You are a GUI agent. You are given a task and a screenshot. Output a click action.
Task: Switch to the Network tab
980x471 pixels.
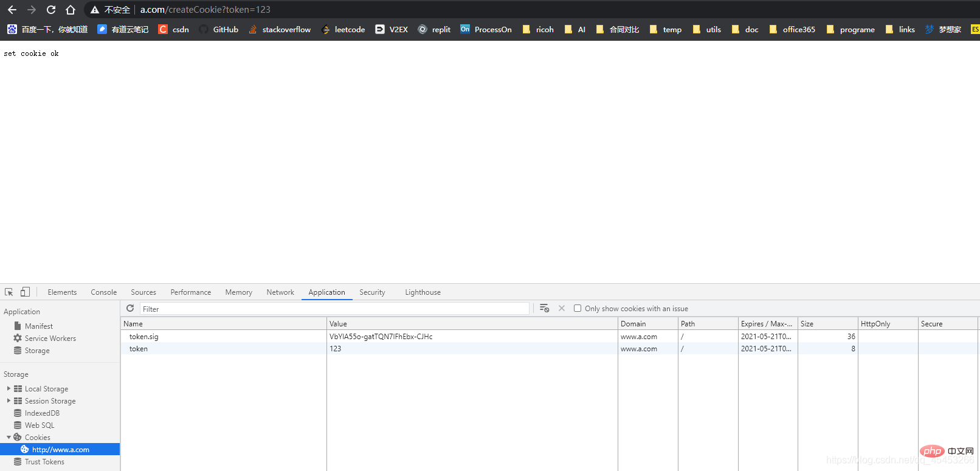(280, 292)
